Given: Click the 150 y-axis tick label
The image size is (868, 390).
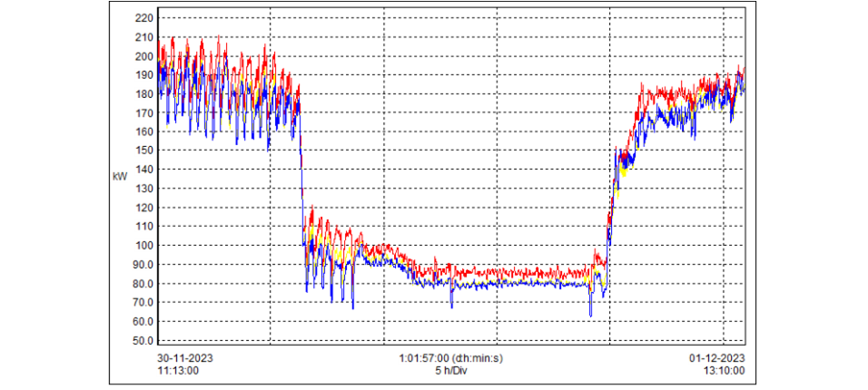Looking at the screenshot, I should point(143,151).
